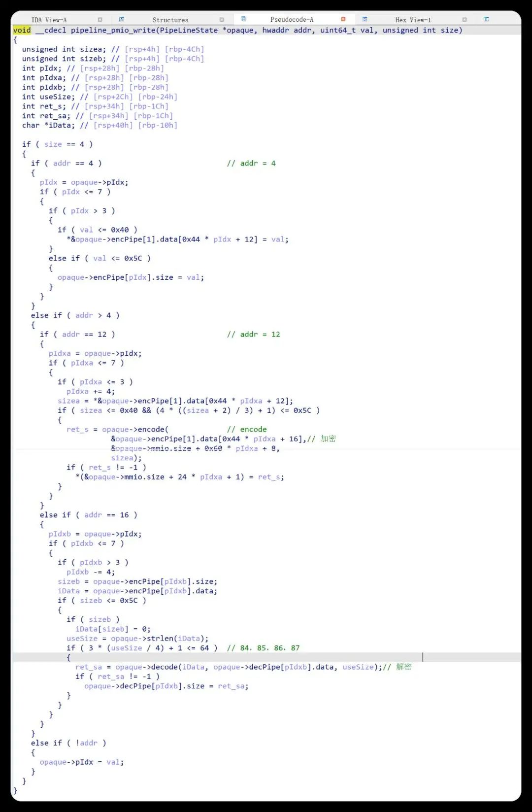Click the '// encode' comment
The image size is (532, 812).
click(x=247, y=429)
